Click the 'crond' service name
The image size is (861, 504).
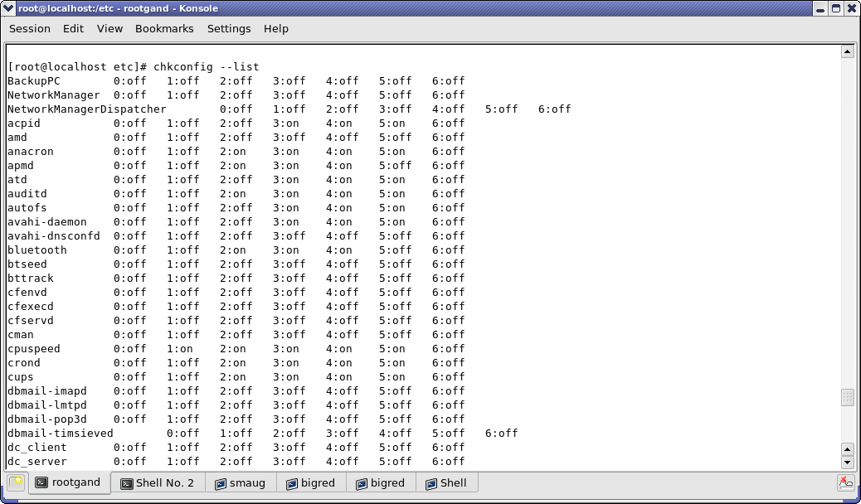tap(23, 363)
